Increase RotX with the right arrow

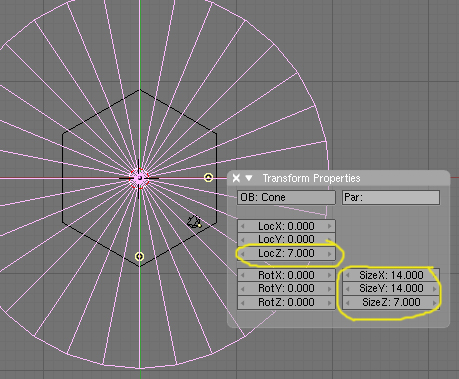[x=330, y=275]
